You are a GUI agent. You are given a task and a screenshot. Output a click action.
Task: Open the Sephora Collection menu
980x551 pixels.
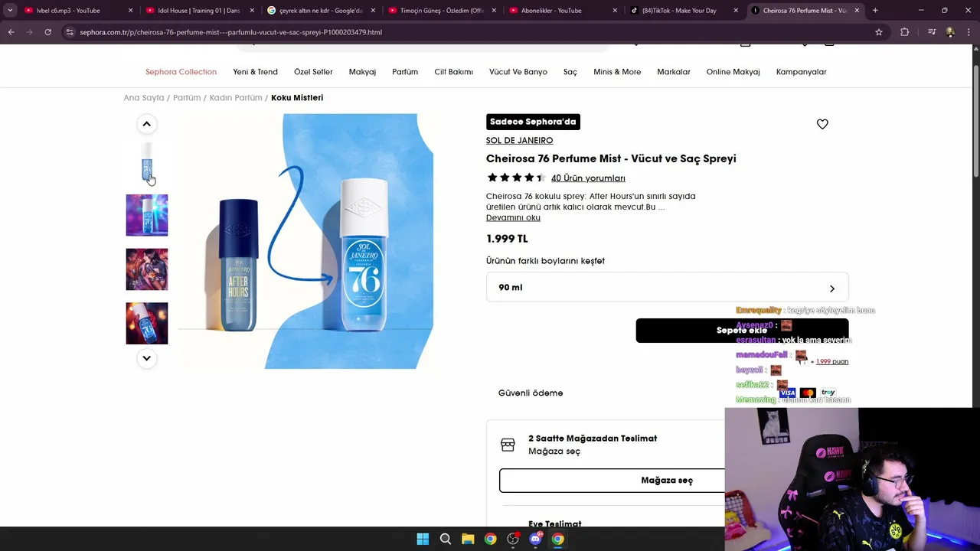click(181, 72)
